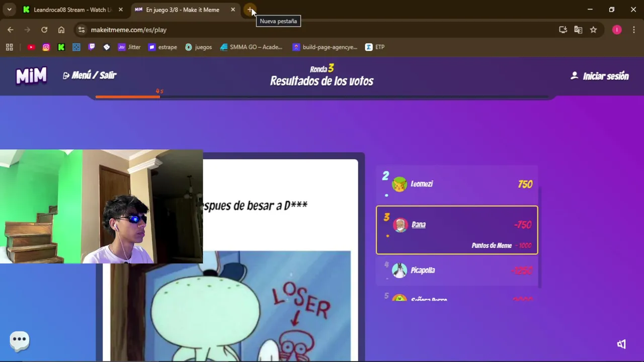The height and width of the screenshot is (362, 644).
Task: Click the Squidward LOSER meme image
Action: coord(226,306)
